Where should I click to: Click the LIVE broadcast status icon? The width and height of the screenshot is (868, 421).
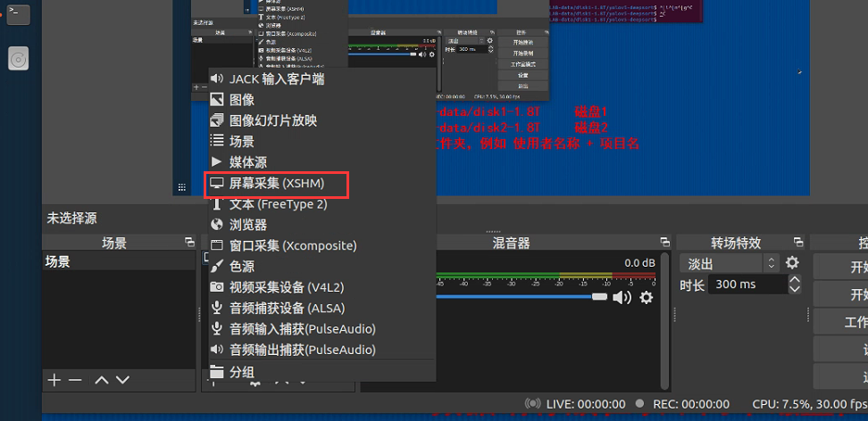pyautogui.click(x=533, y=404)
